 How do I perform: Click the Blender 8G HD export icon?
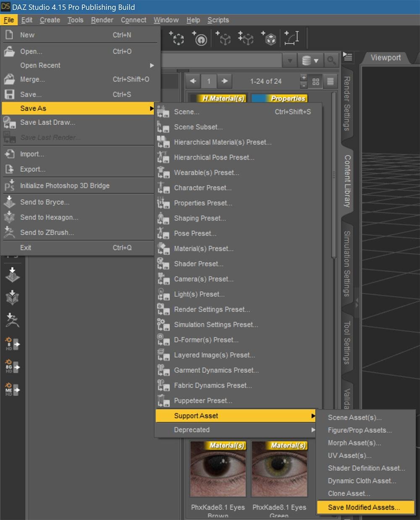coord(12,367)
